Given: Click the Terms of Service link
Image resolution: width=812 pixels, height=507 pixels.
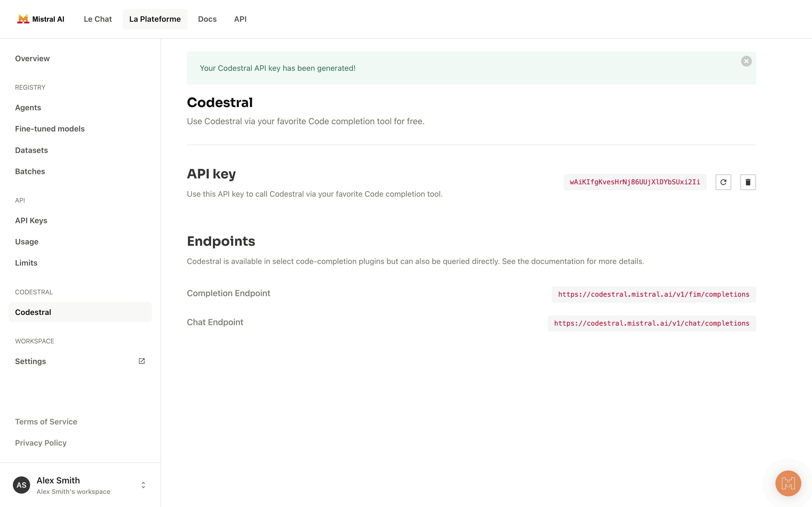Looking at the screenshot, I should click(x=46, y=421).
